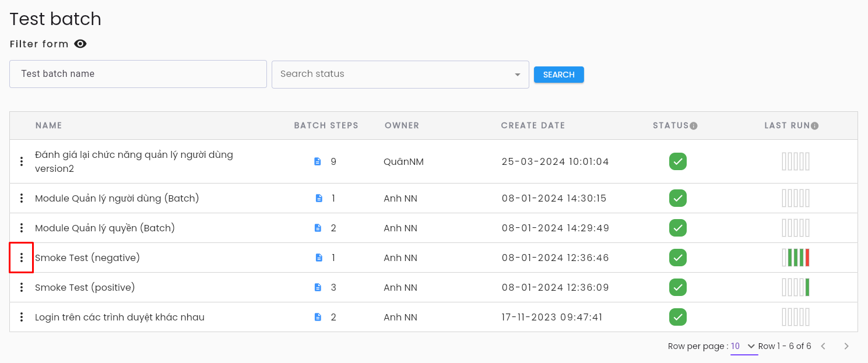
Task: Click the CREATE DATE column header
Action: point(533,126)
